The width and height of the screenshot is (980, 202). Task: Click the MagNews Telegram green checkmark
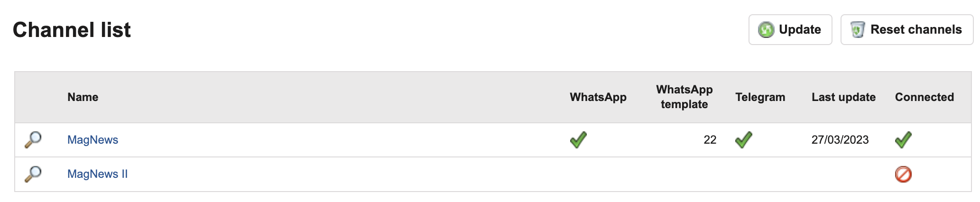pyautogui.click(x=744, y=140)
